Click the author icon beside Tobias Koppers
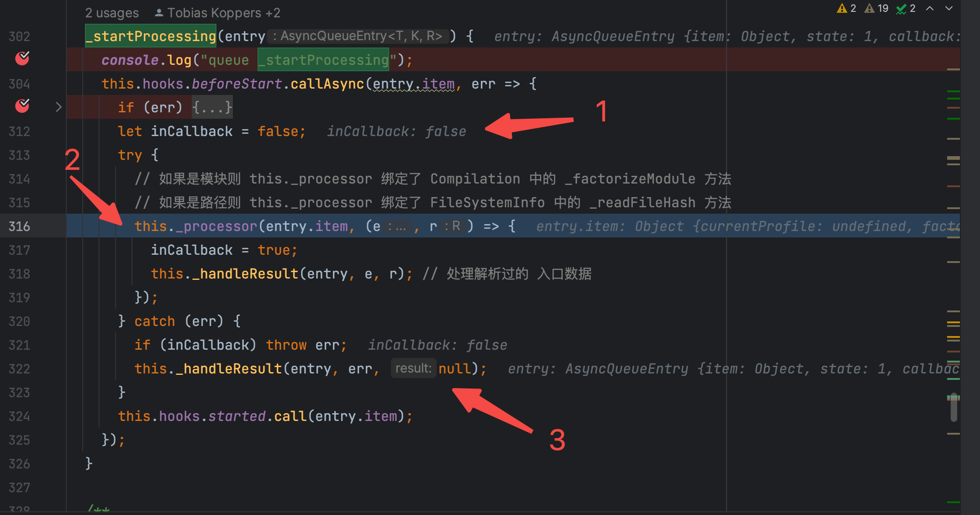980x515 pixels. pyautogui.click(x=158, y=13)
